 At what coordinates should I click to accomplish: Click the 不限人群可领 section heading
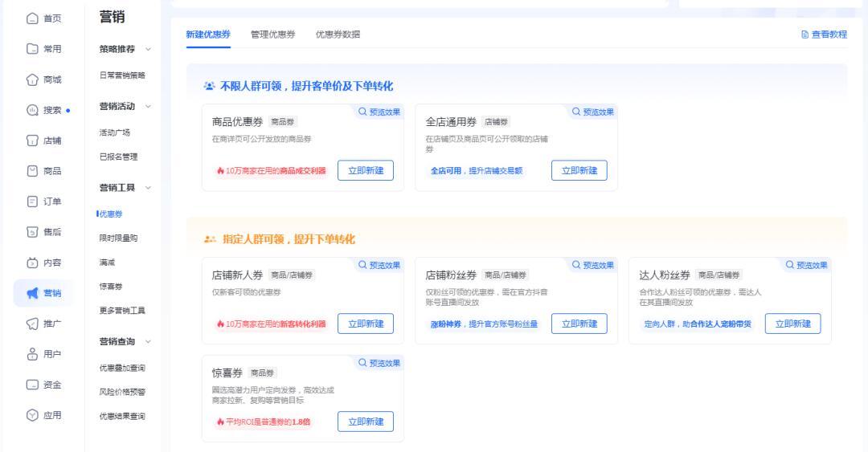(x=307, y=86)
